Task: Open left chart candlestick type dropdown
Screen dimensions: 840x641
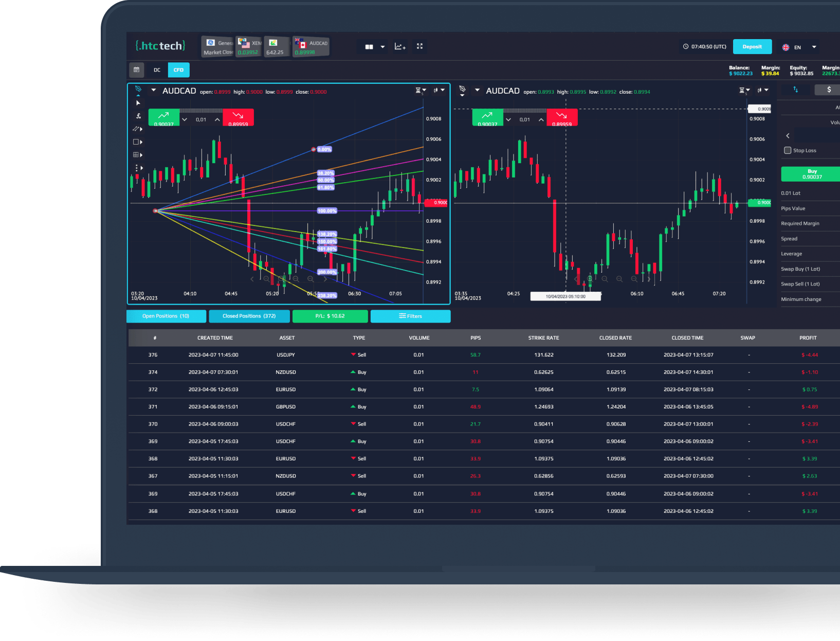Action: tap(439, 90)
